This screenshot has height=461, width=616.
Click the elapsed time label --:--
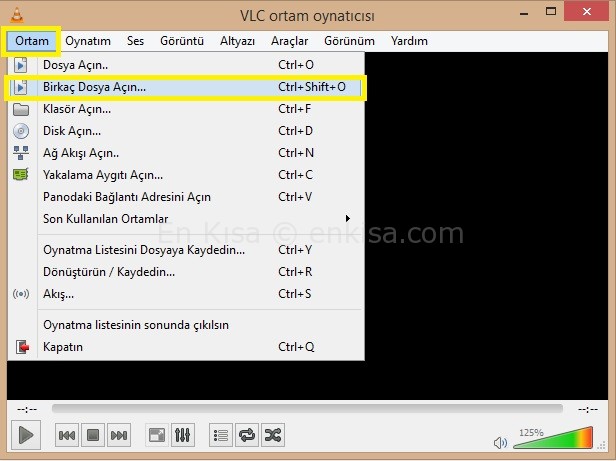coord(27,410)
